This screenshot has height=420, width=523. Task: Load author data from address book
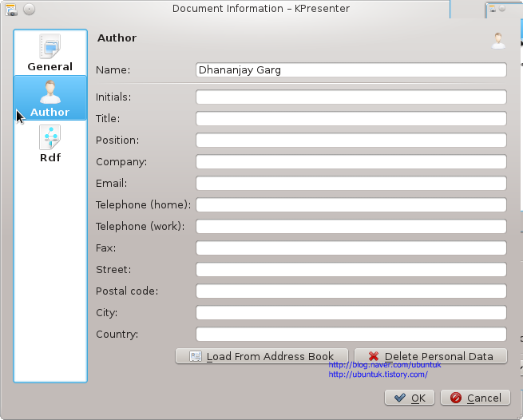pos(262,356)
